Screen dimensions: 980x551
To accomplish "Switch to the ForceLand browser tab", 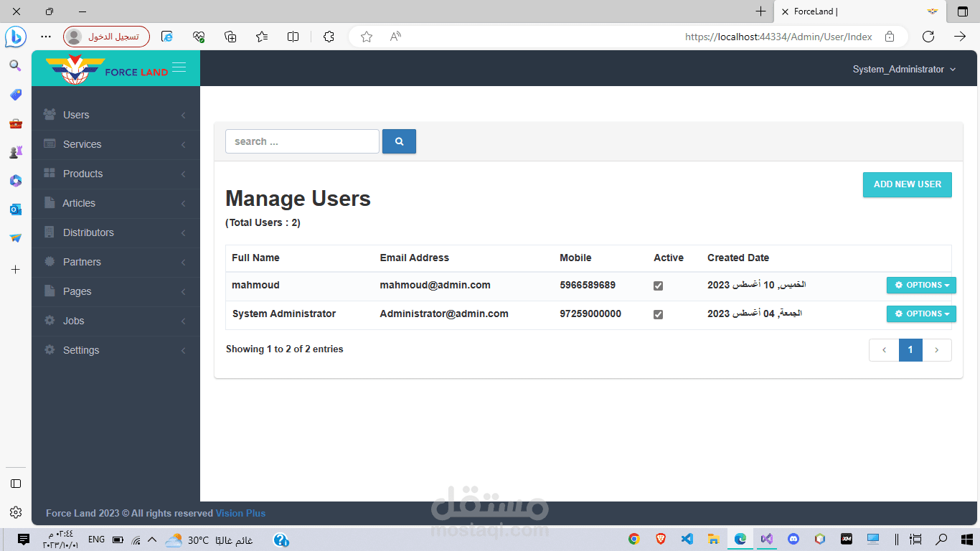I will click(x=861, y=11).
